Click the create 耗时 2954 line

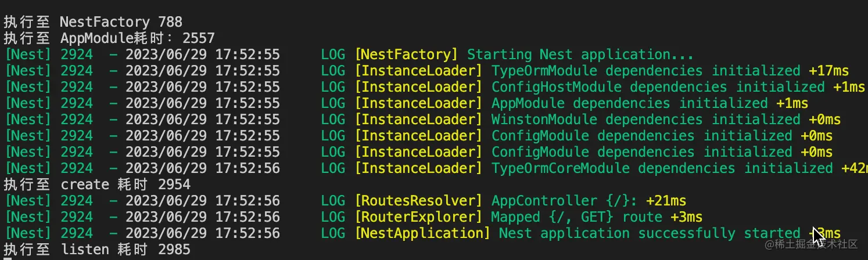tap(97, 185)
